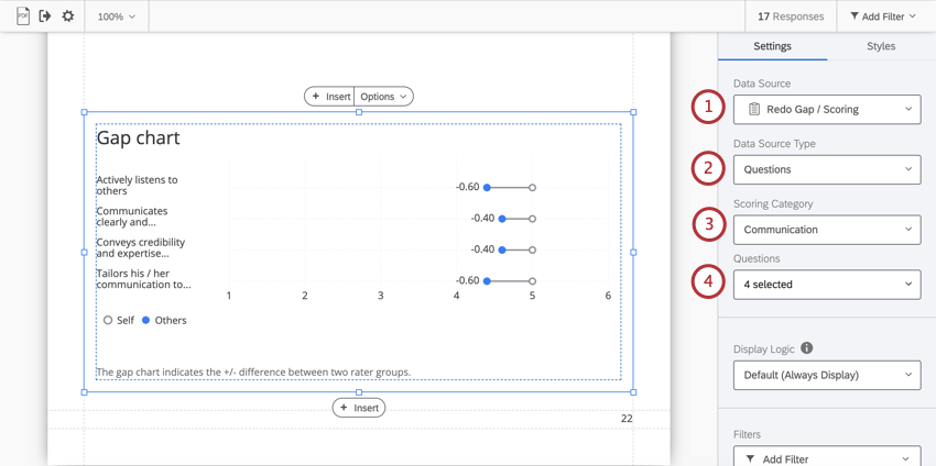This screenshot has height=466, width=936.
Task: Open the Display Logic dropdown
Action: [x=826, y=376]
